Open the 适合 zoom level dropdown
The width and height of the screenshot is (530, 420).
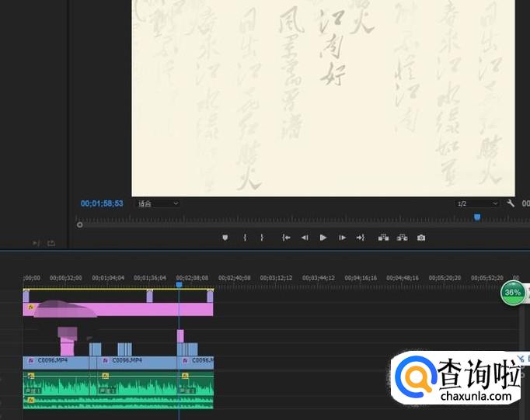coord(158,203)
